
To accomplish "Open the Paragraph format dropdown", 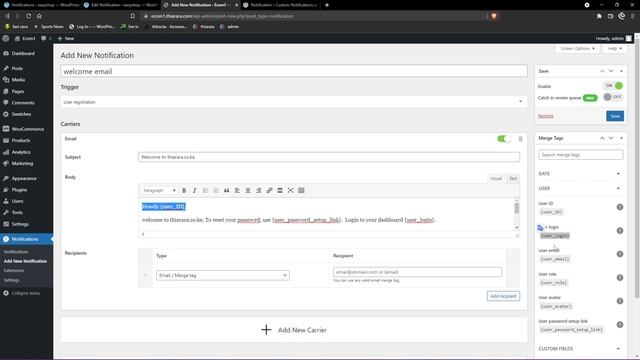I will pyautogui.click(x=159, y=191).
